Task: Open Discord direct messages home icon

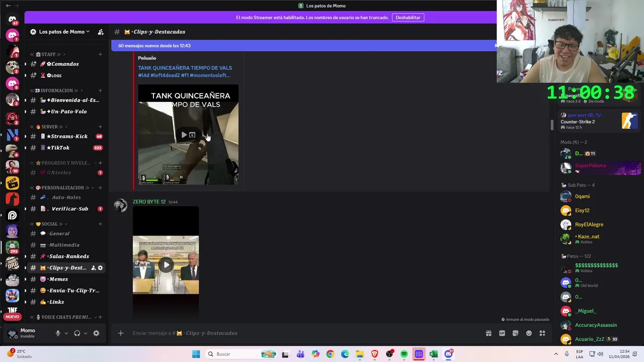Action: [x=12, y=19]
